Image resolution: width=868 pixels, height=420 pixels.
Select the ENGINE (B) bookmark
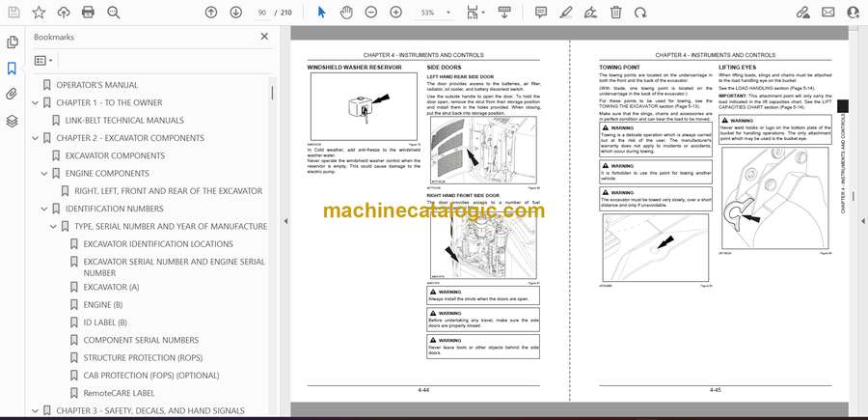coord(103,305)
